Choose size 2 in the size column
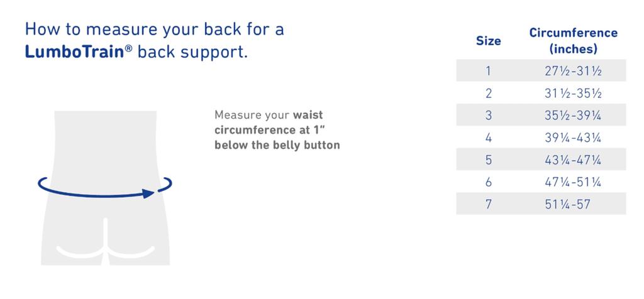Screen dimensions: 644x299 [x=488, y=93]
